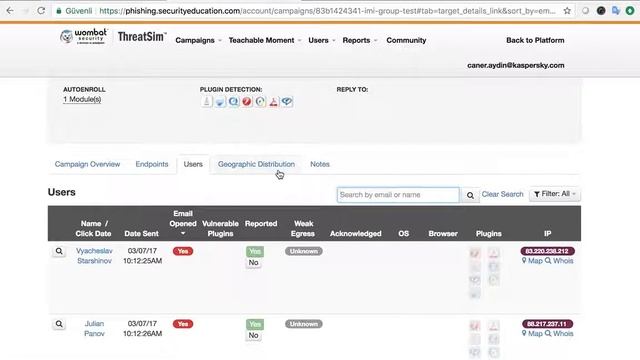This screenshot has height=360, width=640.
Task: Click the blue QuickTime plugin detection icon
Action: pyautogui.click(x=233, y=101)
